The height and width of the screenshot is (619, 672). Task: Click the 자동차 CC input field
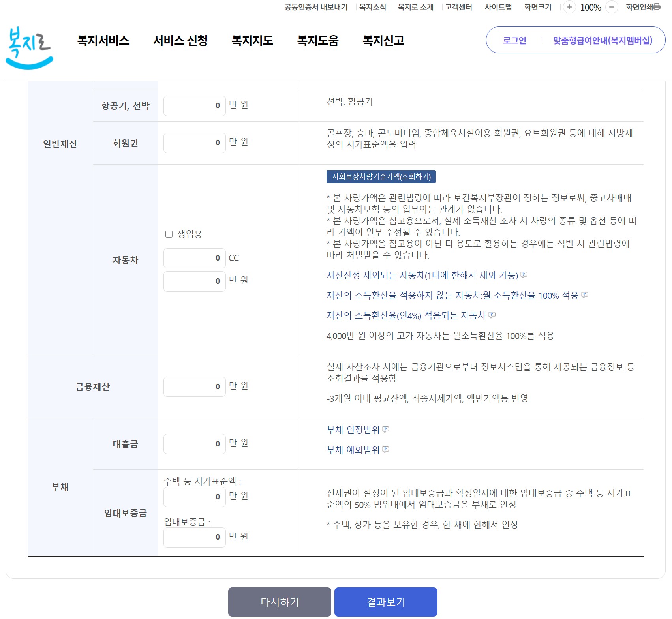point(194,258)
